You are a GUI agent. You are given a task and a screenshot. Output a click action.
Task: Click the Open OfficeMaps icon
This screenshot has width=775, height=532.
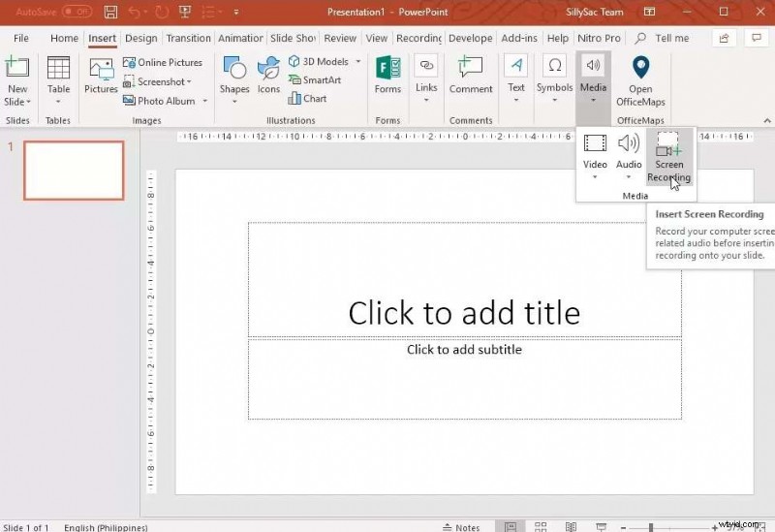(x=640, y=78)
